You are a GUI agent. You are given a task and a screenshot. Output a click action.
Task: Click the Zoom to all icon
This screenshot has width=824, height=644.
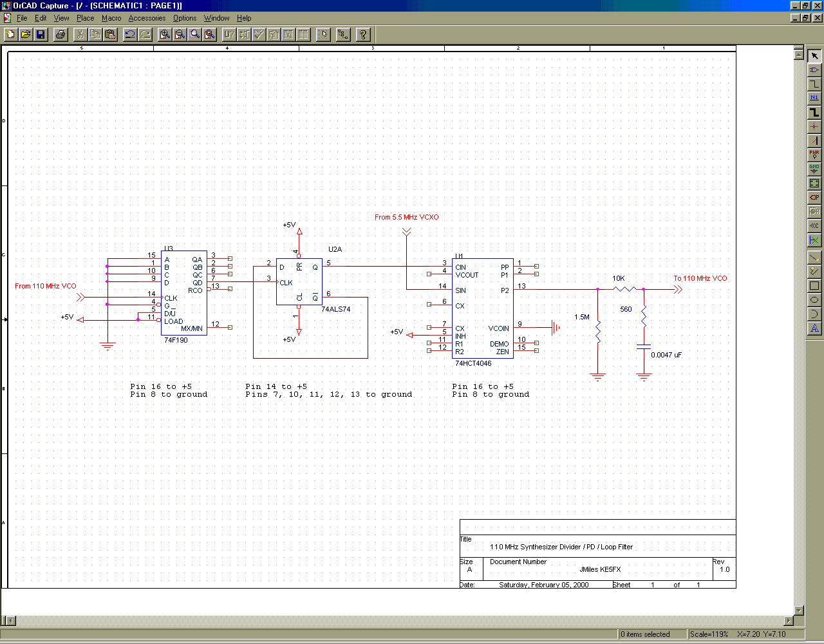[x=209, y=34]
